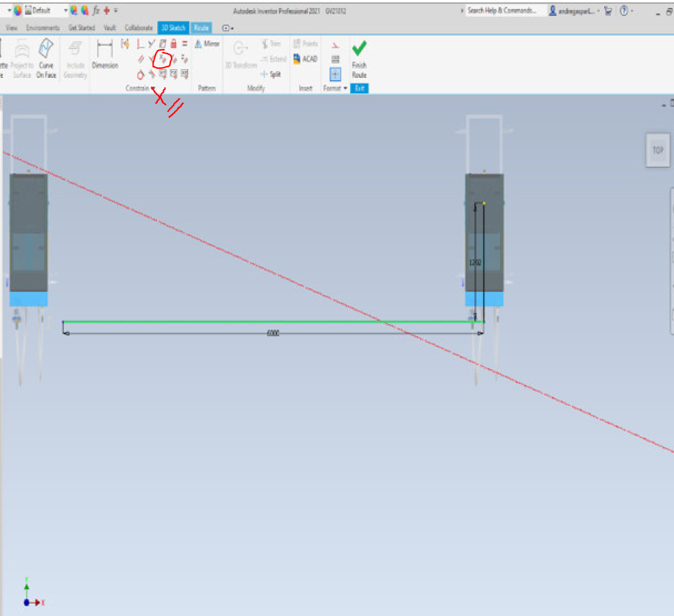Screen dimensions: 674x616
Task: Click the Exit panel label
Action: (359, 88)
